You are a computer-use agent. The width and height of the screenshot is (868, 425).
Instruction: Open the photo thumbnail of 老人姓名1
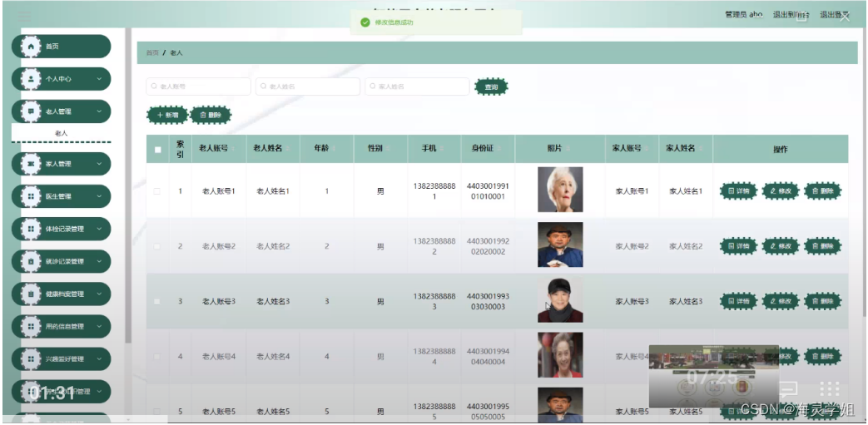(560, 190)
